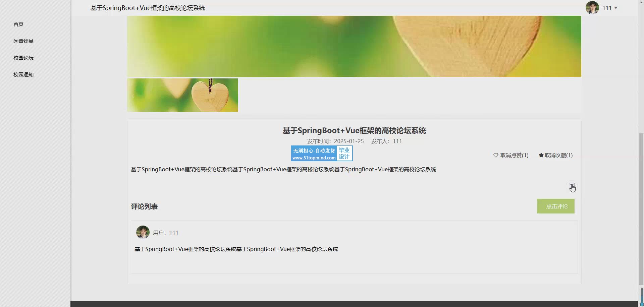Image resolution: width=644 pixels, height=307 pixels.
Task: Click the commenter's avatar in the comment list
Action: pos(143,232)
